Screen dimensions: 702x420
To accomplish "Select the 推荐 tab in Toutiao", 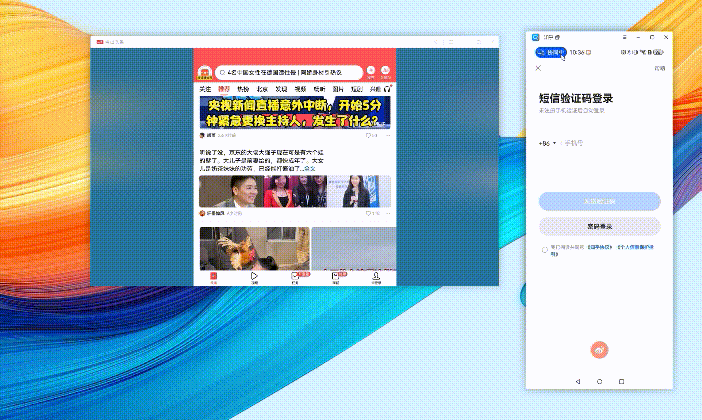I will [224, 89].
